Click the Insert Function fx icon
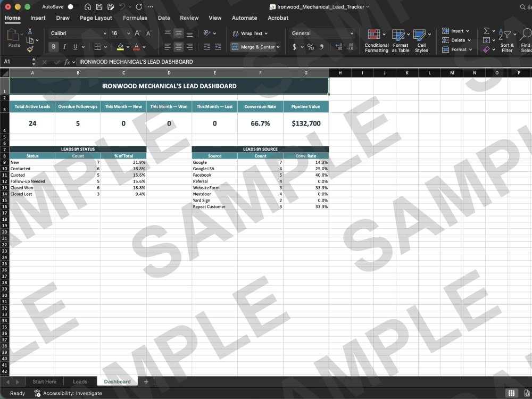The image size is (532, 399). [67, 62]
